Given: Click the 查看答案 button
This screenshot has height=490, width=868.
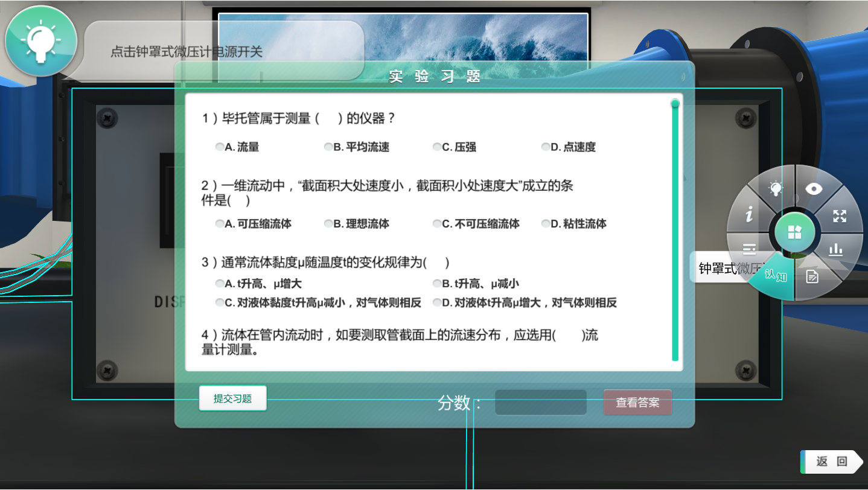Looking at the screenshot, I should point(637,402).
